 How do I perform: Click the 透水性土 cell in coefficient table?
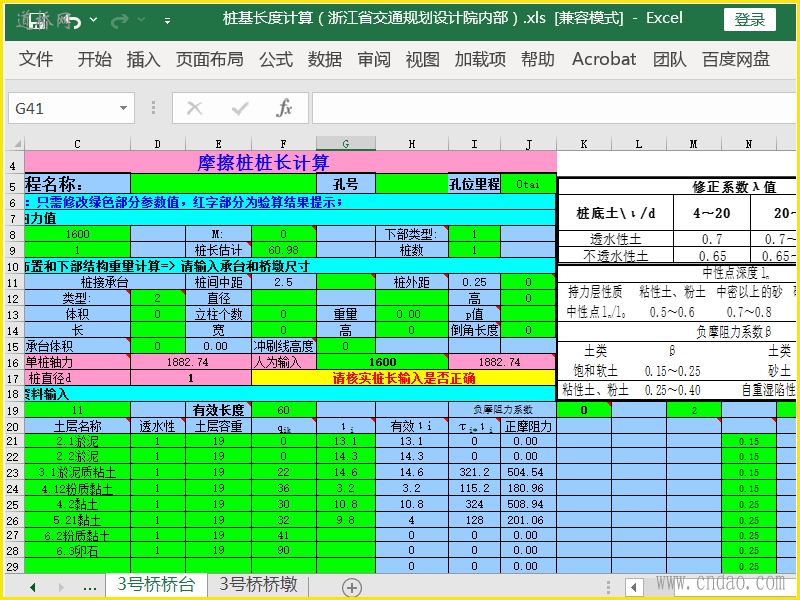point(616,238)
